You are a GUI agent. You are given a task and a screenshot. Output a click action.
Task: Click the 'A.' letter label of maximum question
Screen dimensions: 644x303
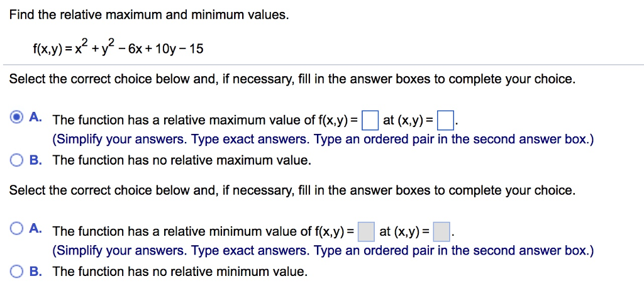click(35, 118)
